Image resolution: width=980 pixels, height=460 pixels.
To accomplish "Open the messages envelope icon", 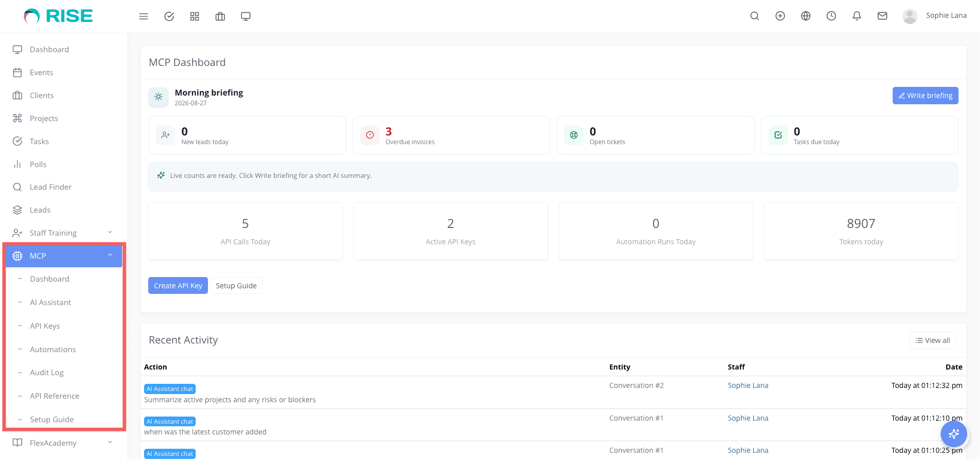I will pos(882,16).
